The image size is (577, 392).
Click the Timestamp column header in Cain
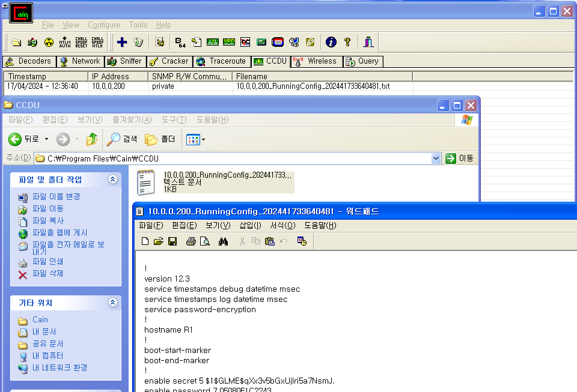point(46,76)
